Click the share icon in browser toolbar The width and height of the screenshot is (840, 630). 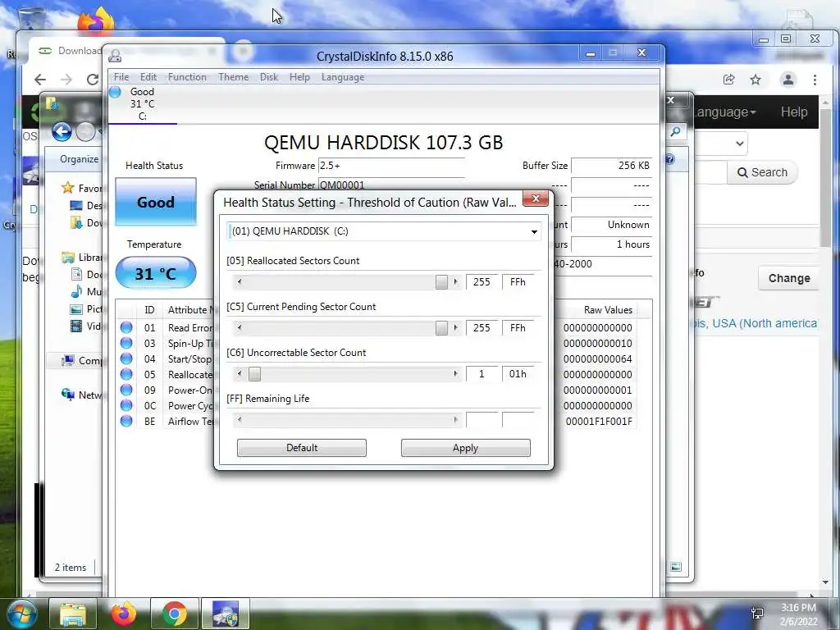(728, 80)
